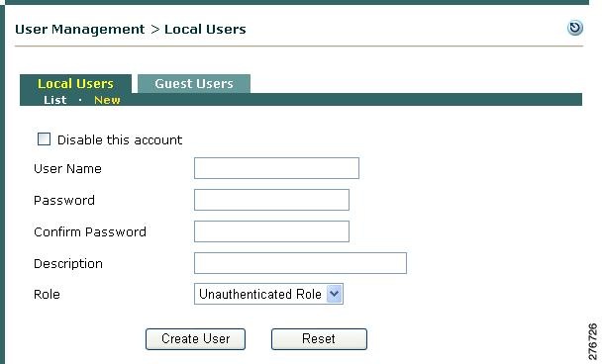Open the List sub-tab
Image resolution: width=602 pixels, height=364 pixels.
[x=54, y=100]
